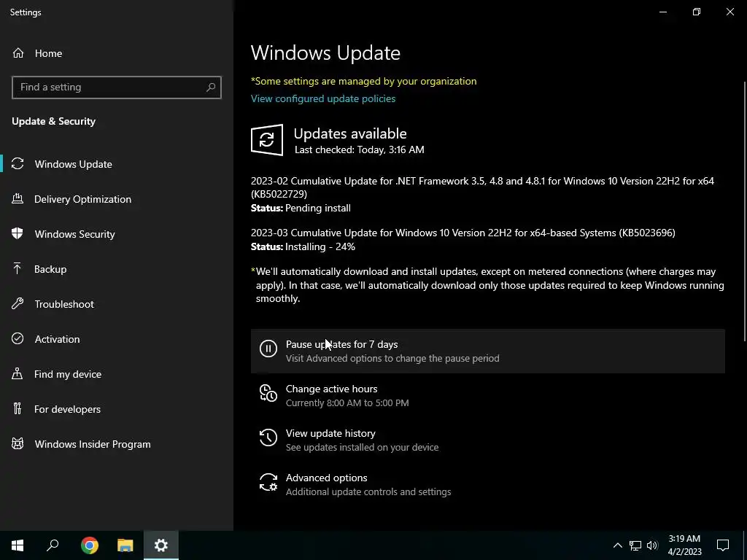Screen dimensions: 747x560
Task: Click the Windows Update sync arrows icon in sidebar
Action: (18, 164)
